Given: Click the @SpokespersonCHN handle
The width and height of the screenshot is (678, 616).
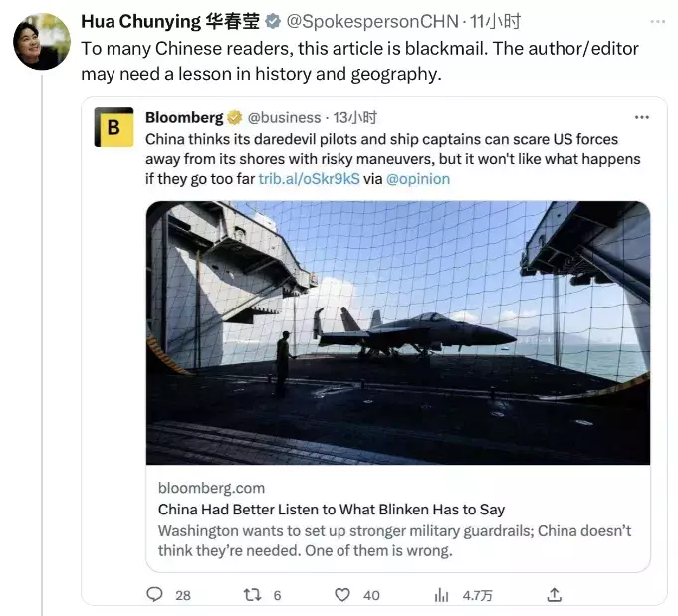Looking at the screenshot, I should [373, 21].
